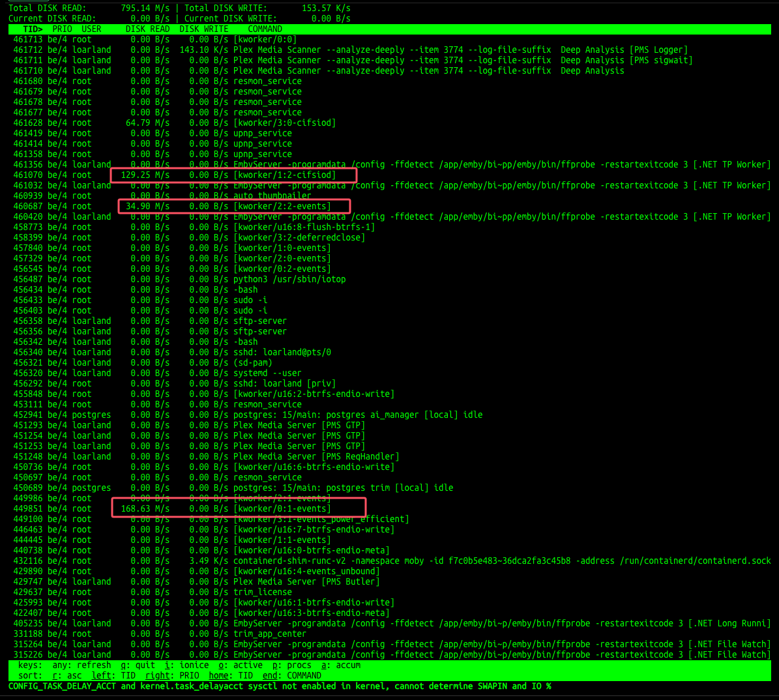Click the r: asc sort hint

coord(67,676)
